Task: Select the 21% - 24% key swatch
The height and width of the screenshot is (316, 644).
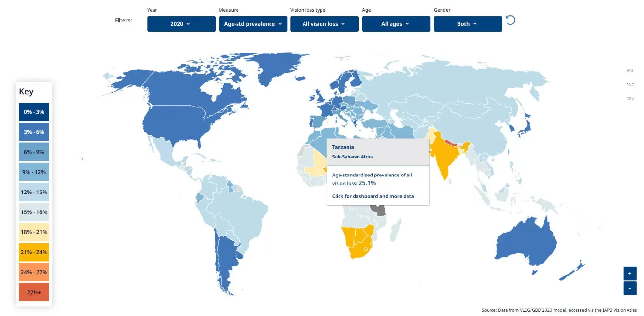Action: tap(34, 252)
